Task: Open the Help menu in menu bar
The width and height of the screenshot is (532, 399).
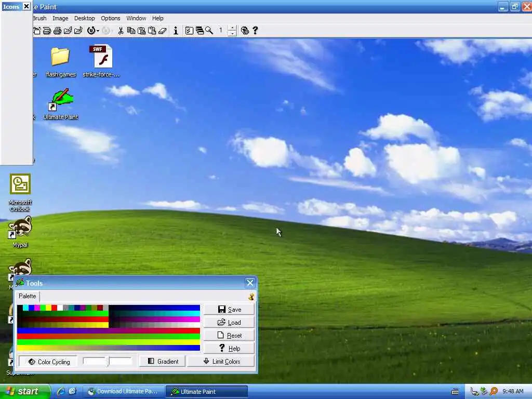Action: 158,18
